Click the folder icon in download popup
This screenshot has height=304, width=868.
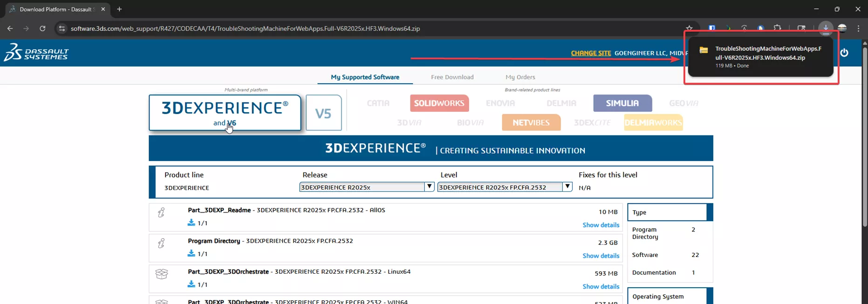coord(704,50)
